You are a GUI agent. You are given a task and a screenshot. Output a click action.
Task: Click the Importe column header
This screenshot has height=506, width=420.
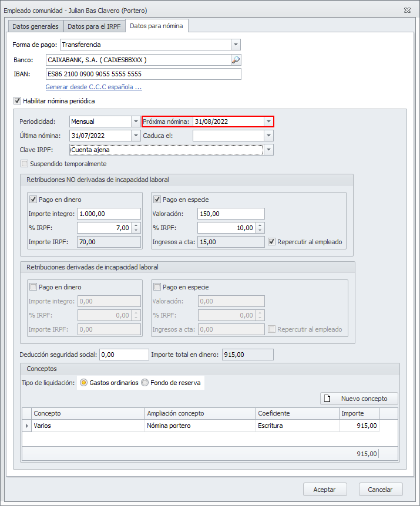(359, 413)
